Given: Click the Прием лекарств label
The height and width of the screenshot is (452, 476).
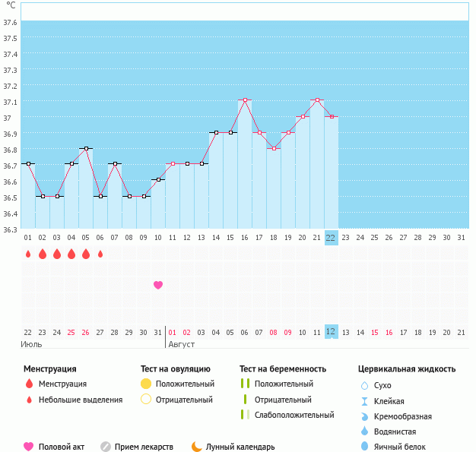Looking at the screenshot, I should [144, 447].
